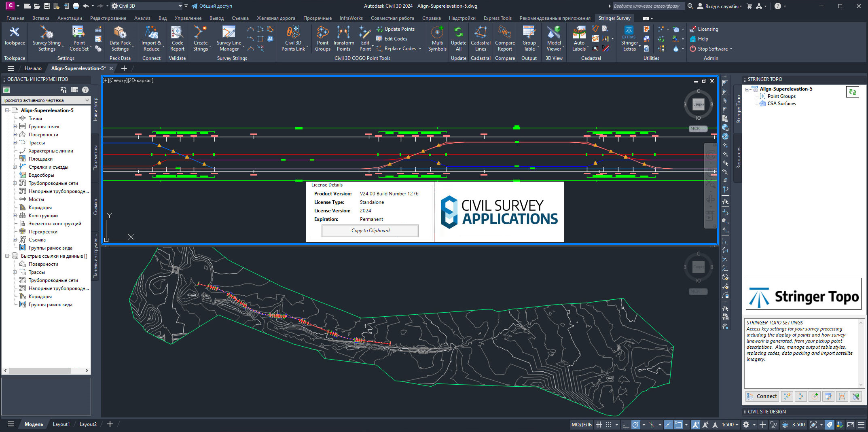Open the Toolspace ribbon tool
Viewport: 868px width, 432px height.
pyautogui.click(x=15, y=36)
